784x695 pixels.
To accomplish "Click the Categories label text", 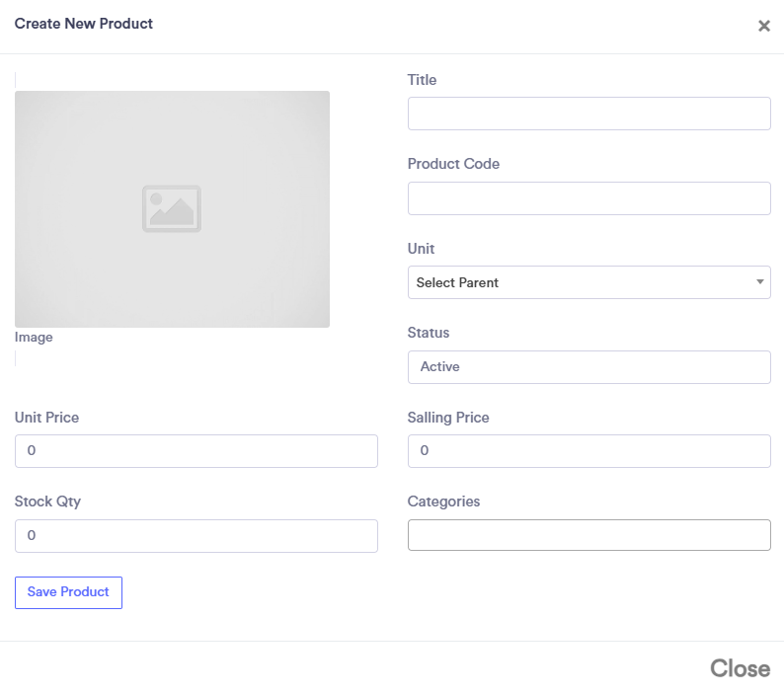I will (443, 502).
